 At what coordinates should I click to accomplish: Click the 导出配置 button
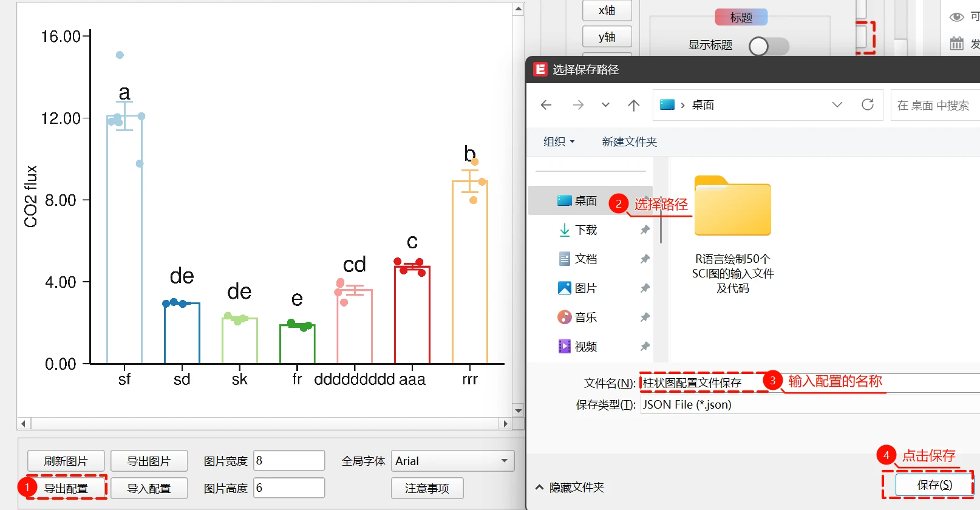tap(66, 488)
